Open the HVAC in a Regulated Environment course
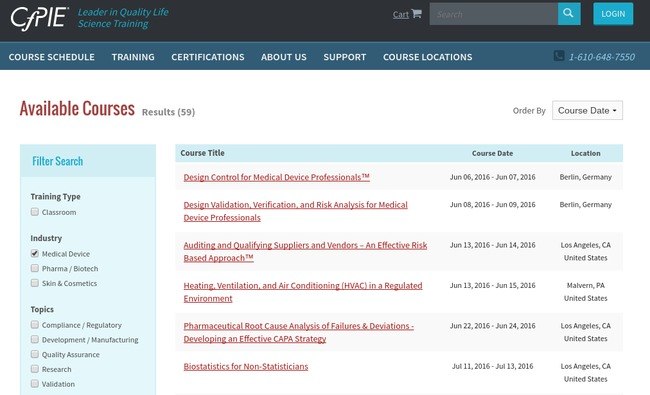 coord(303,292)
